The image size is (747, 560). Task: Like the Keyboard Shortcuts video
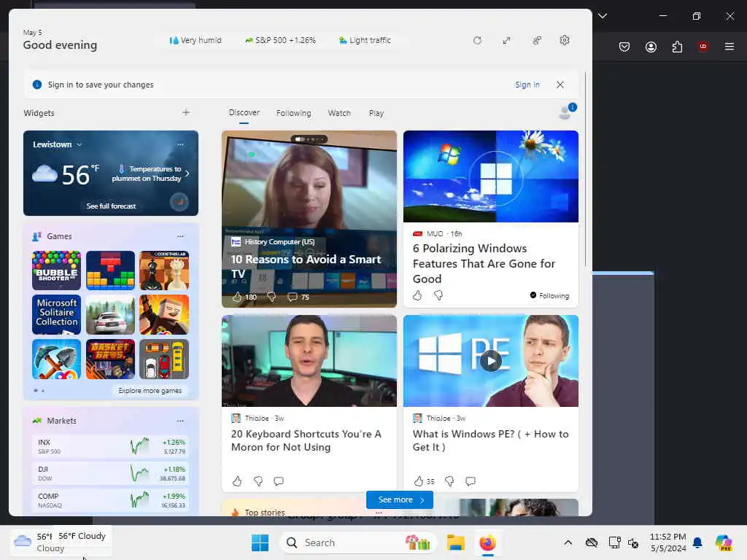pos(237,481)
